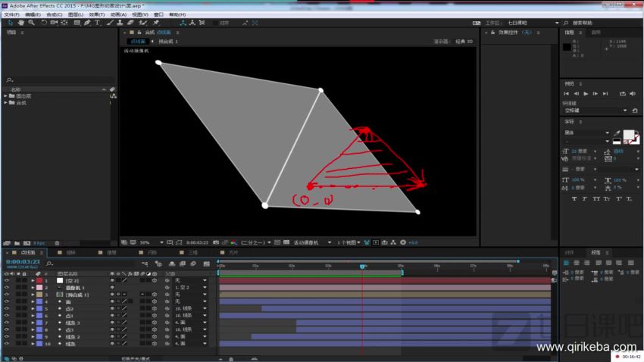Viewport: 644px width, 362px height.
Task: Open the 效果(T) menu
Action: pos(97,14)
